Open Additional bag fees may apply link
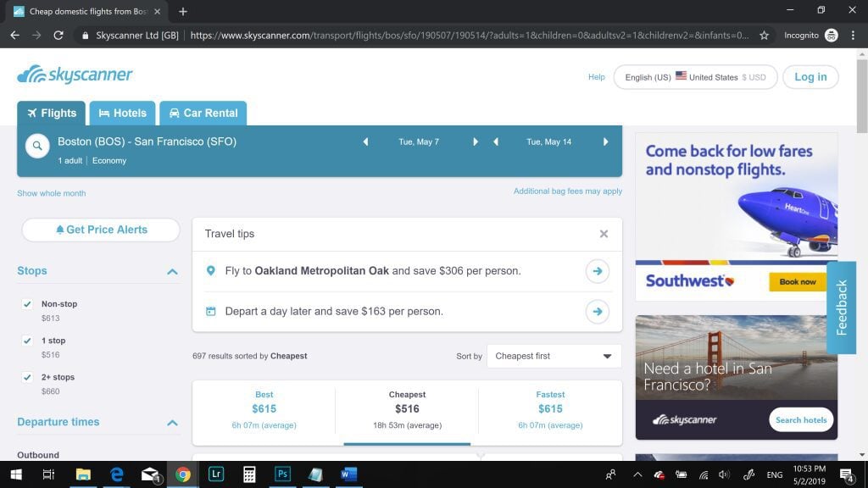Image resolution: width=868 pixels, height=488 pixels. [567, 191]
